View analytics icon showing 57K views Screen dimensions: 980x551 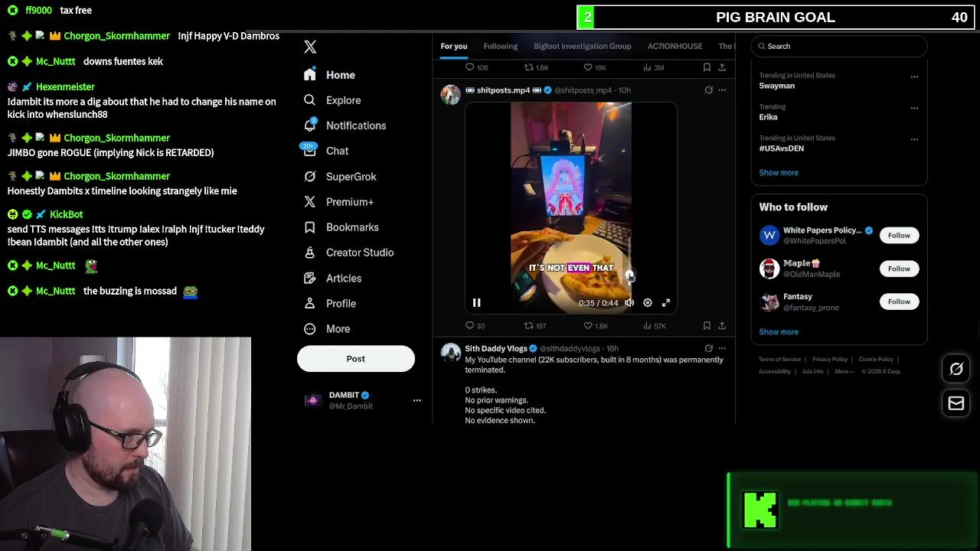(x=647, y=325)
